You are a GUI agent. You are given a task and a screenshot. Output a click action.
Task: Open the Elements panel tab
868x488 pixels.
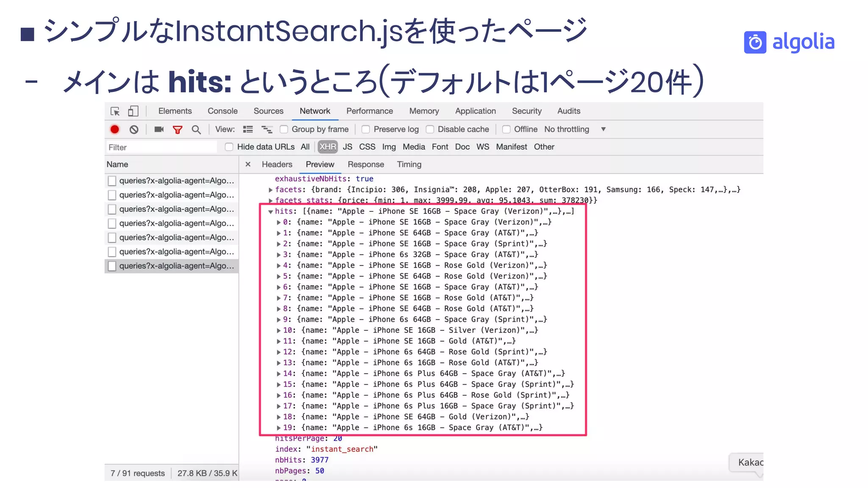pyautogui.click(x=175, y=111)
